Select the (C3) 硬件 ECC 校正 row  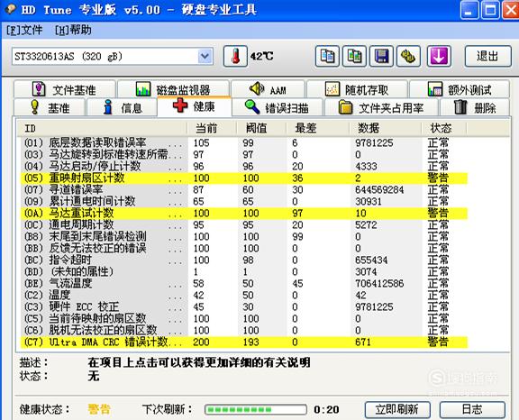[243, 306]
